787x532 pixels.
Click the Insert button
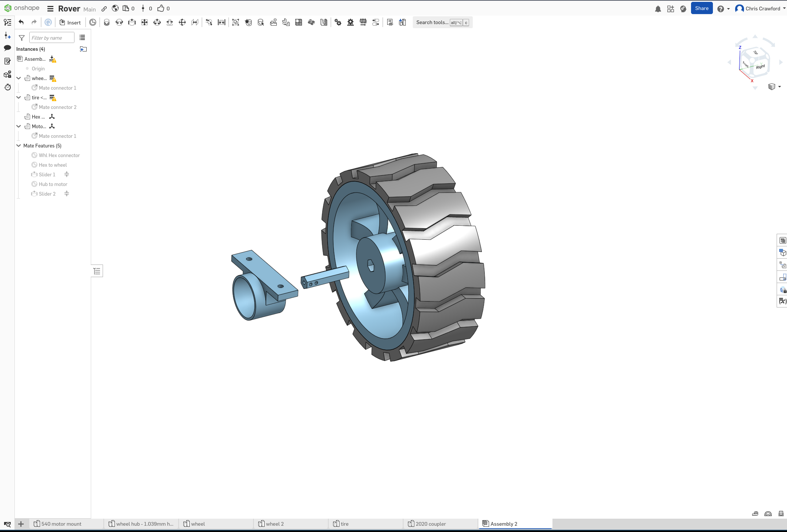tap(70, 22)
